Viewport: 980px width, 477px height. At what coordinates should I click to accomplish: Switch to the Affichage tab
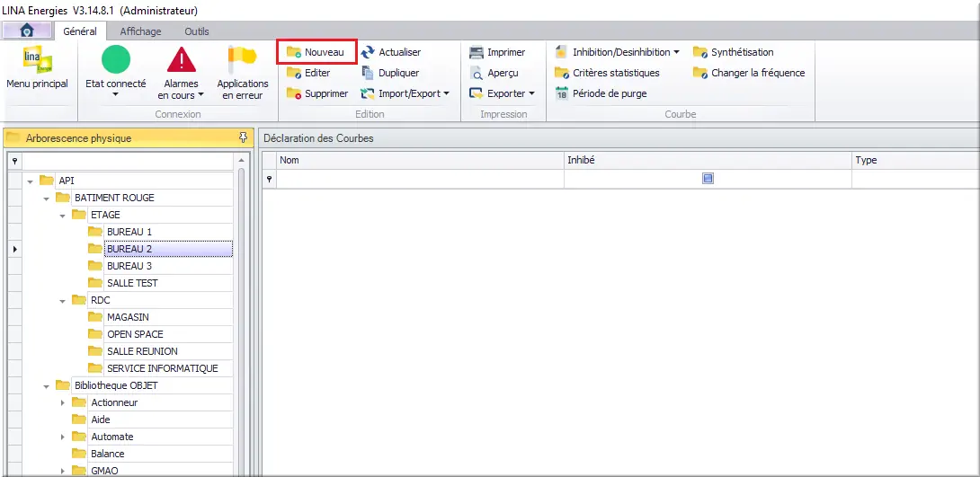tap(140, 31)
